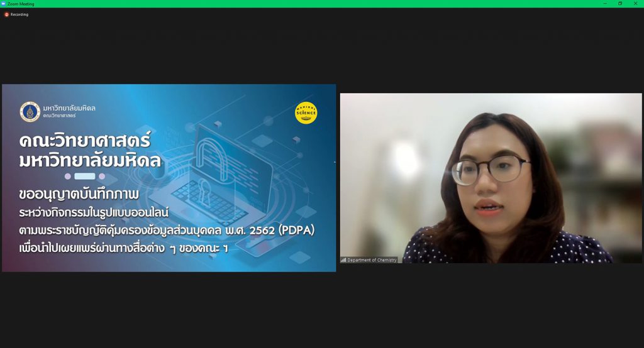This screenshot has height=348, width=644.
Task: Click the Zoom app icon in title bar
Action: tap(4, 4)
